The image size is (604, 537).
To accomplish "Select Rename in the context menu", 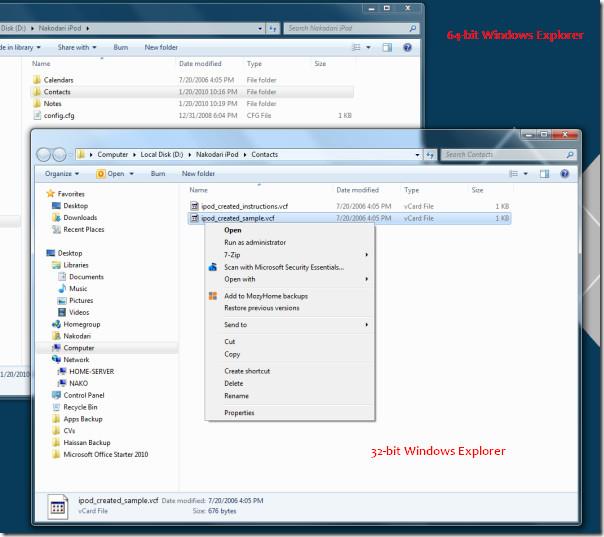I will pyautogui.click(x=236, y=395).
